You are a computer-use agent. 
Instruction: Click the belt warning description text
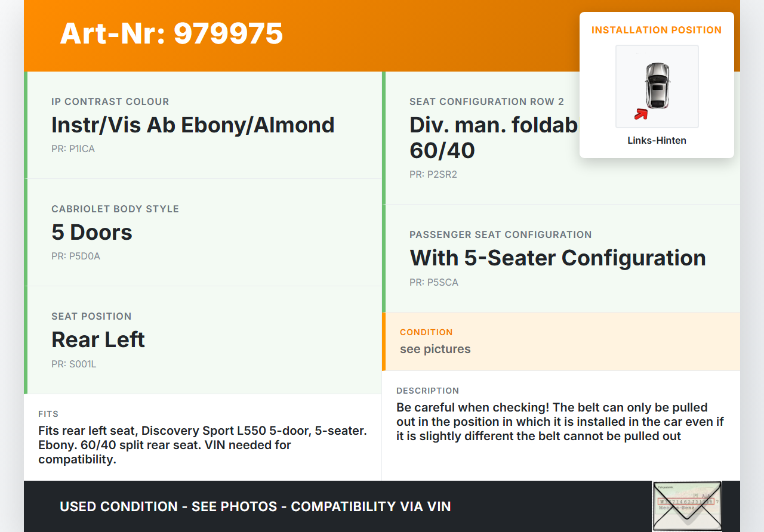(560, 422)
